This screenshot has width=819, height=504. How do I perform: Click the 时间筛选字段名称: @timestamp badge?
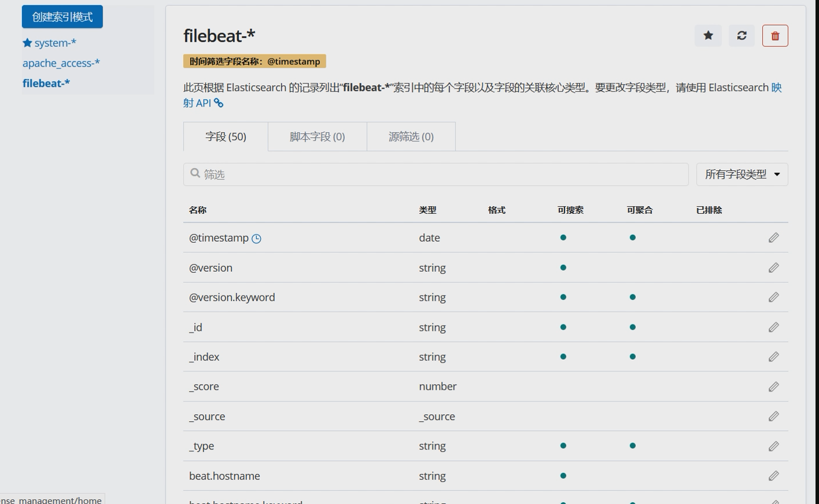coord(254,61)
